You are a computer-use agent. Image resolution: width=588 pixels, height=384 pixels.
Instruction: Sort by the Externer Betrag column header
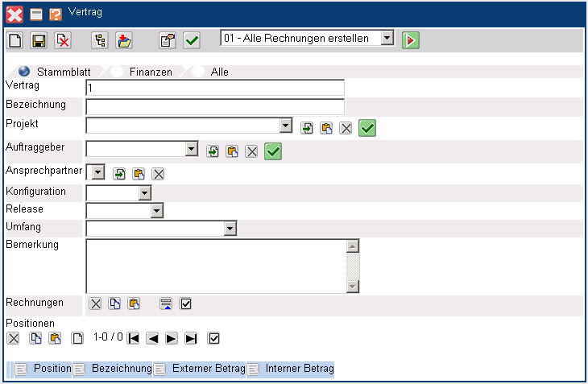207,368
